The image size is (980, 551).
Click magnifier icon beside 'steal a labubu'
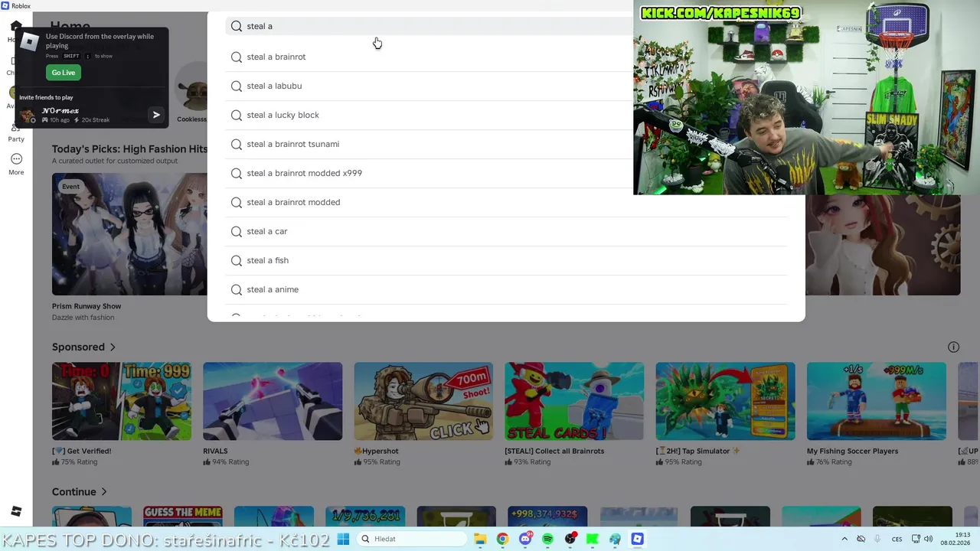click(x=237, y=86)
